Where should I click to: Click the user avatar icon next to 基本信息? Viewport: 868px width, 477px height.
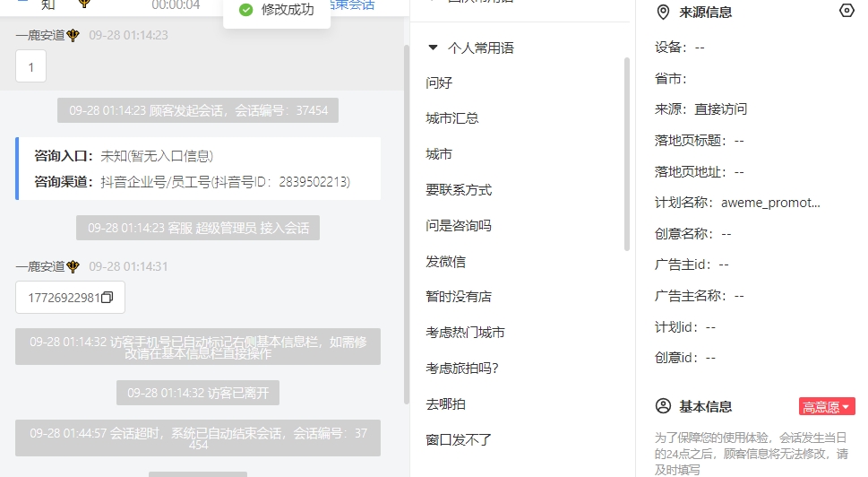tap(663, 406)
